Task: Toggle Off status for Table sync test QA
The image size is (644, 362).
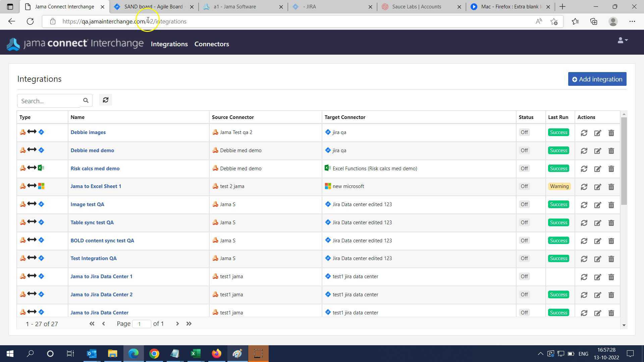Action: (x=524, y=223)
